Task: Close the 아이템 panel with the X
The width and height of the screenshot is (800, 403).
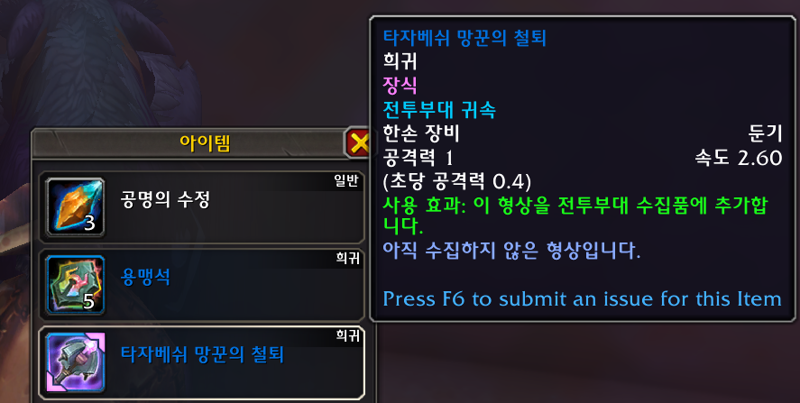Action: [359, 143]
